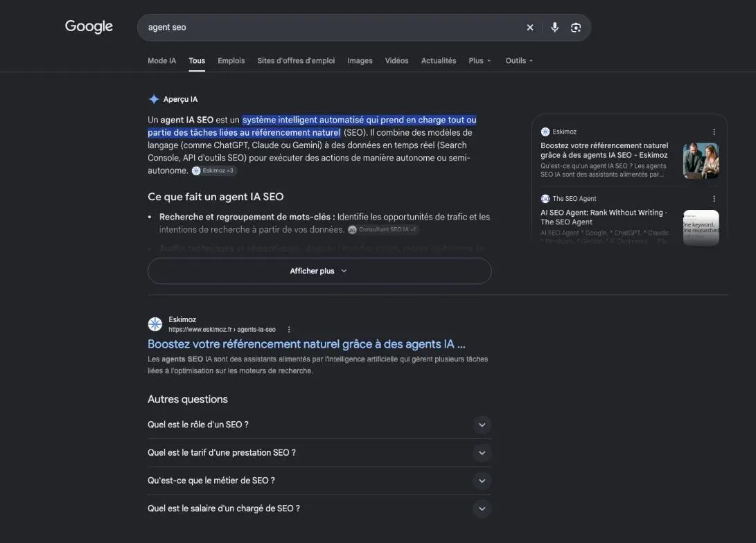Go to Google home via the logo
756x543 pixels.
pyautogui.click(x=89, y=26)
